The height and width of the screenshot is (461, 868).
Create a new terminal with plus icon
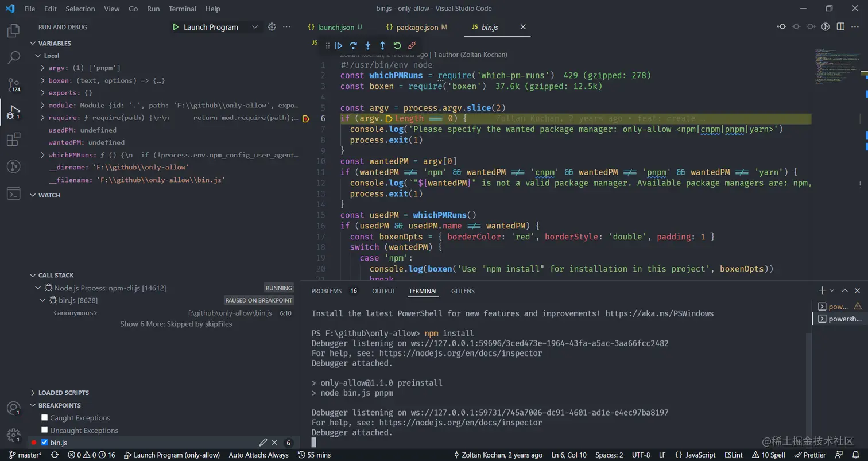point(823,290)
